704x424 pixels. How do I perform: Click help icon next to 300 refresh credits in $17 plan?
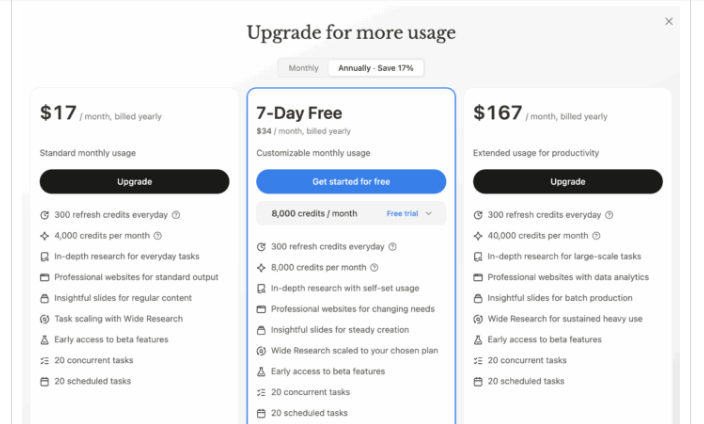[x=175, y=215]
